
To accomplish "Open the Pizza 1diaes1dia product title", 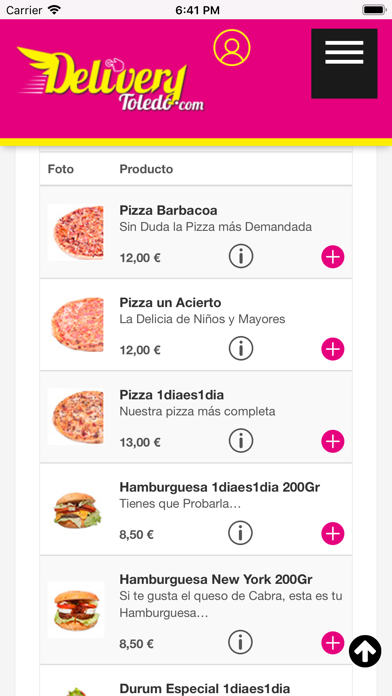I will point(171,395).
